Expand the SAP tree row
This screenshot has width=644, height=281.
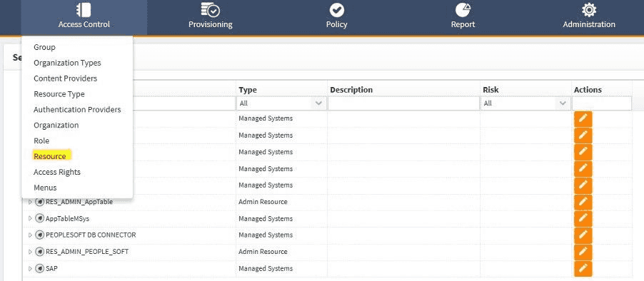coord(30,269)
